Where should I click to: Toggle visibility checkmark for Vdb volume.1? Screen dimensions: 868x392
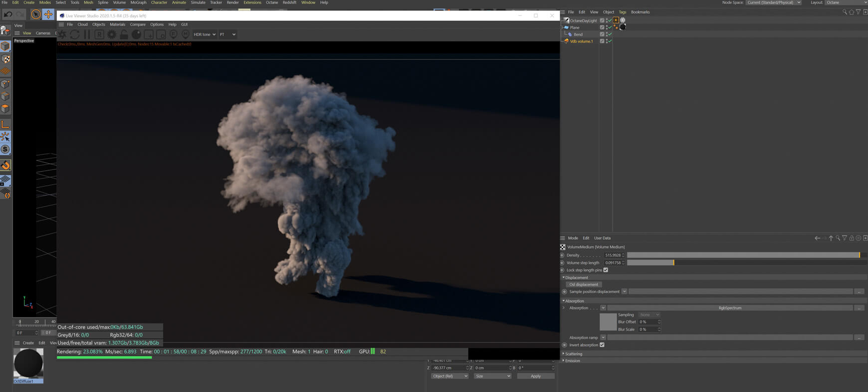610,41
